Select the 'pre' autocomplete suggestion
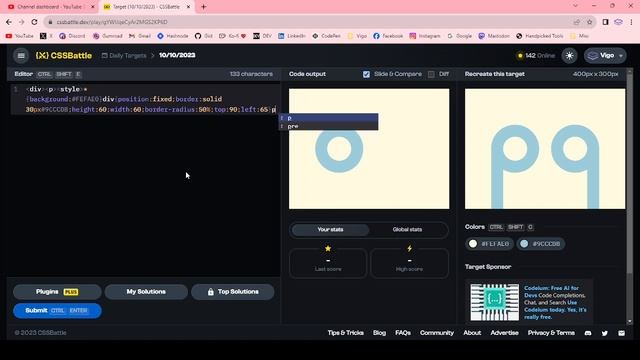 328,126
